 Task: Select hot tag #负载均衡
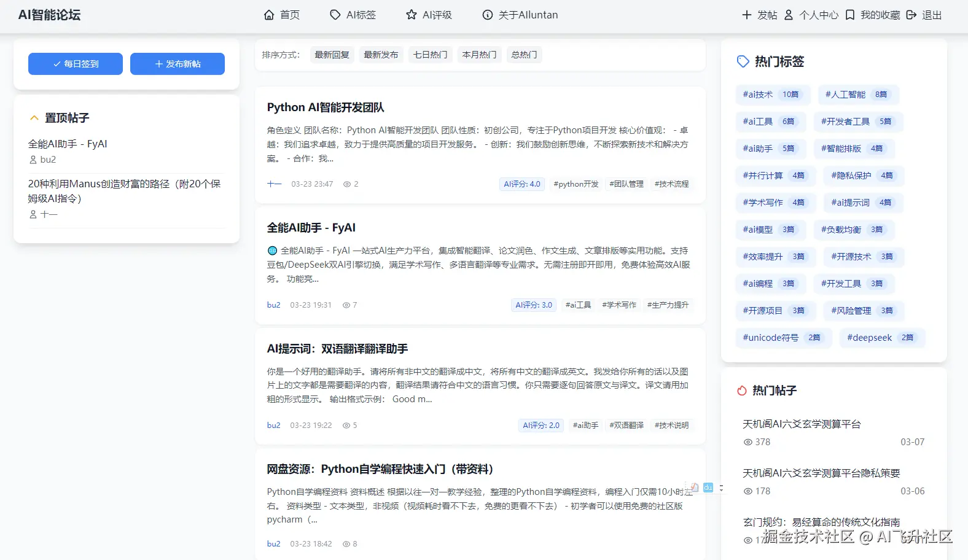click(x=854, y=230)
